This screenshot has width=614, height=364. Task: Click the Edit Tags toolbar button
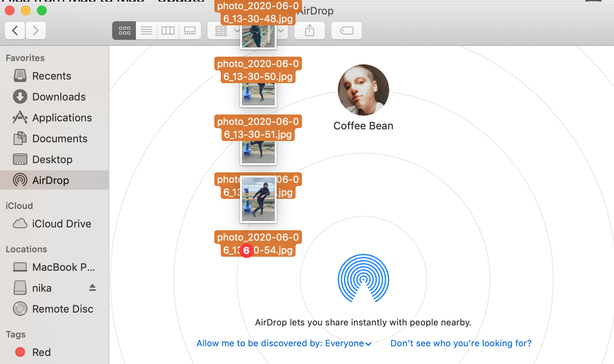[347, 31]
